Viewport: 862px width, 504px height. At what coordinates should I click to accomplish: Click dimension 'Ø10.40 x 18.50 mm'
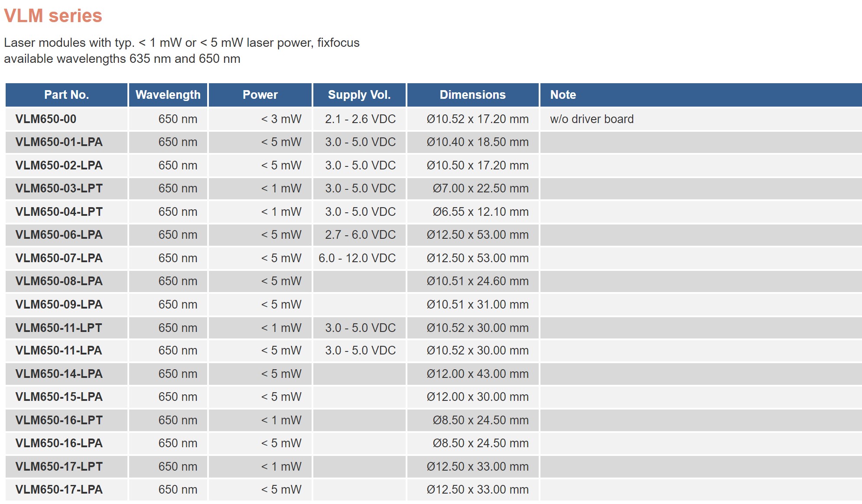(478, 142)
